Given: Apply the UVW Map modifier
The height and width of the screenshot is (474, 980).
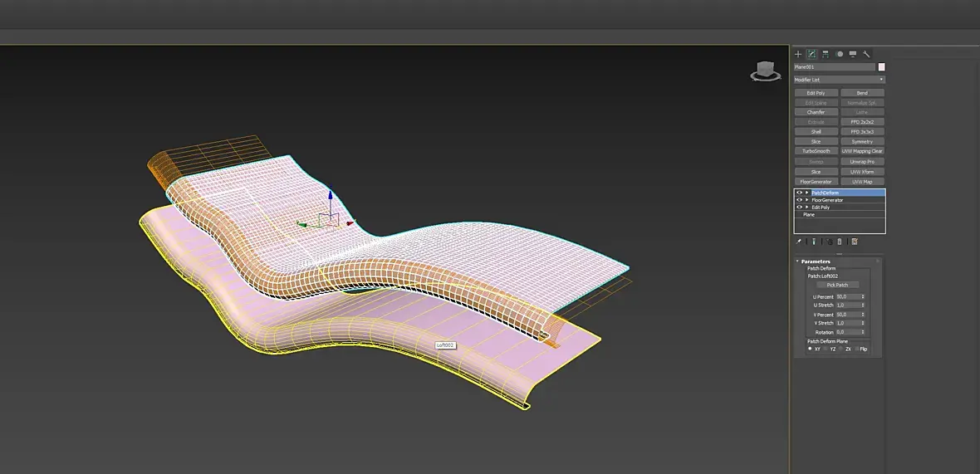Looking at the screenshot, I should 863,182.
